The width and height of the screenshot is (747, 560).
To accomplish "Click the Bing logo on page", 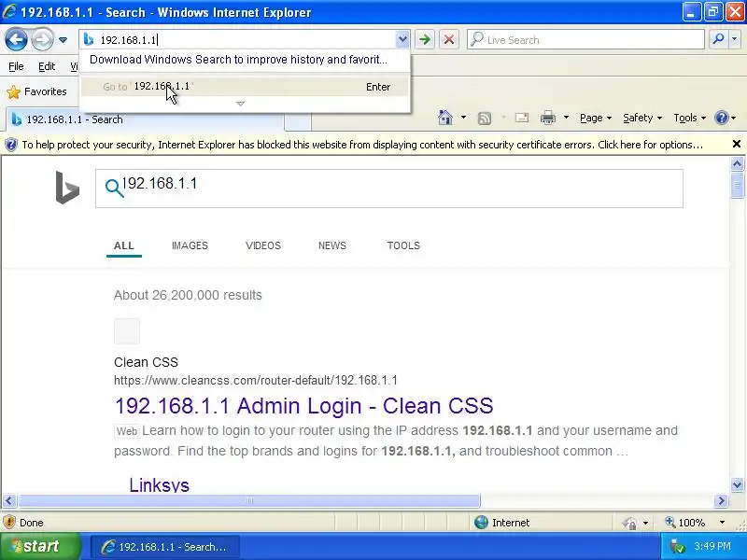I will [67, 188].
